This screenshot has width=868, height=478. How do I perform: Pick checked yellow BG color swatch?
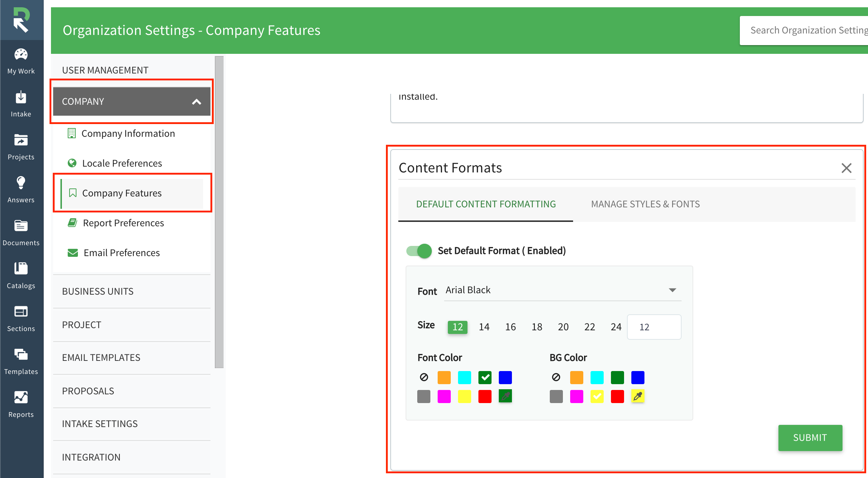(x=597, y=396)
